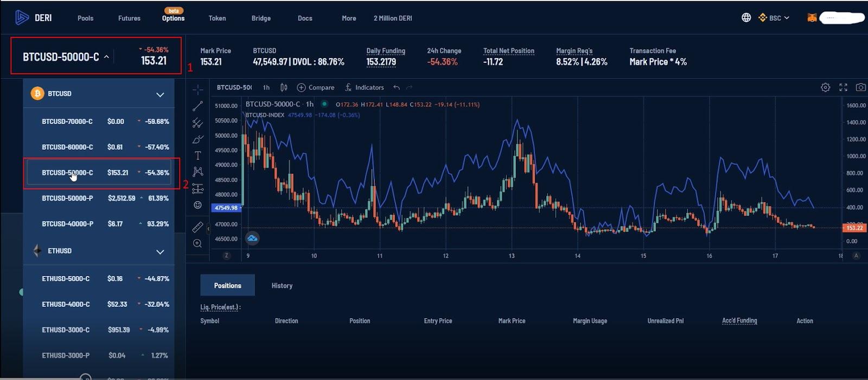This screenshot has width=868, height=380.
Task: Open the More menu
Action: click(349, 18)
